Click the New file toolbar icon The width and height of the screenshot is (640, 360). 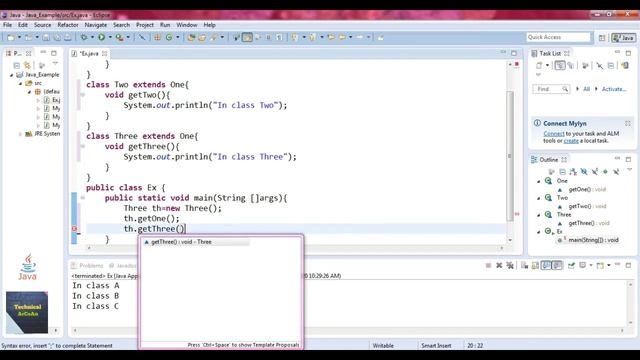[11, 37]
